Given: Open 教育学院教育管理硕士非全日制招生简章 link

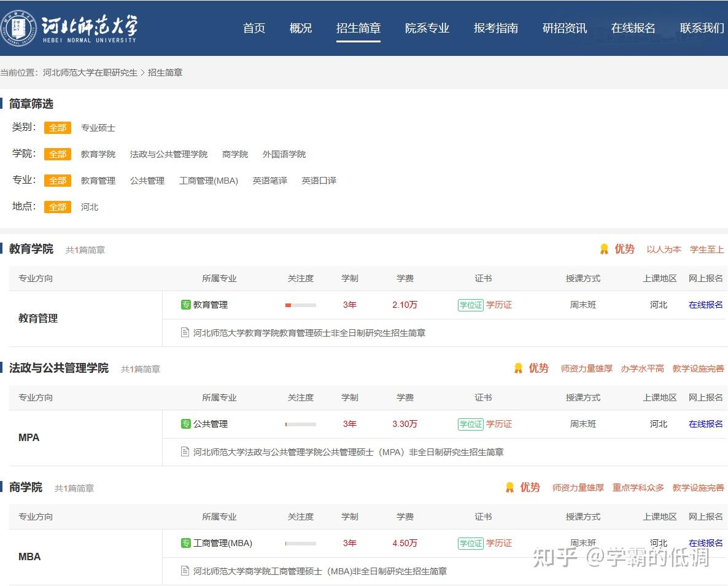Looking at the screenshot, I should coord(309,333).
